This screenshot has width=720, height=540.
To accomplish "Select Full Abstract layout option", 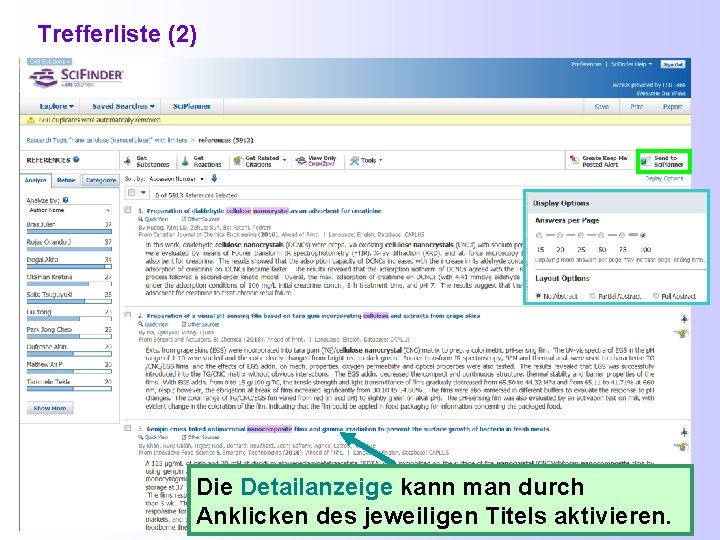I will [656, 296].
